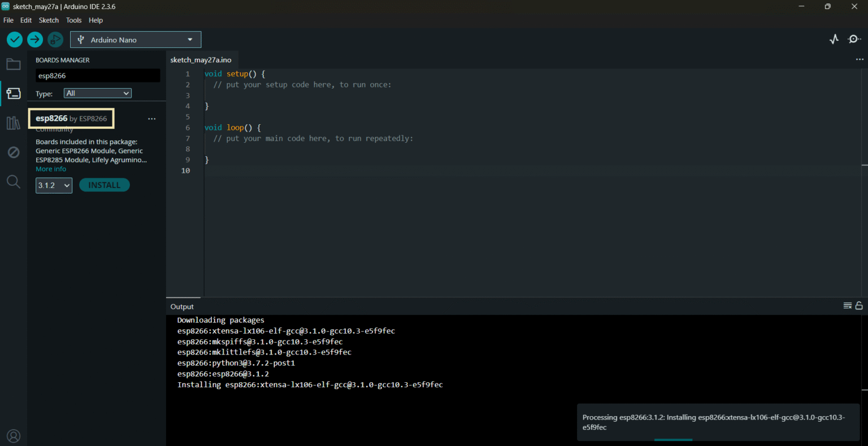Select the sketch_may27a.ino tab
This screenshot has width=868, height=446.
(x=201, y=60)
